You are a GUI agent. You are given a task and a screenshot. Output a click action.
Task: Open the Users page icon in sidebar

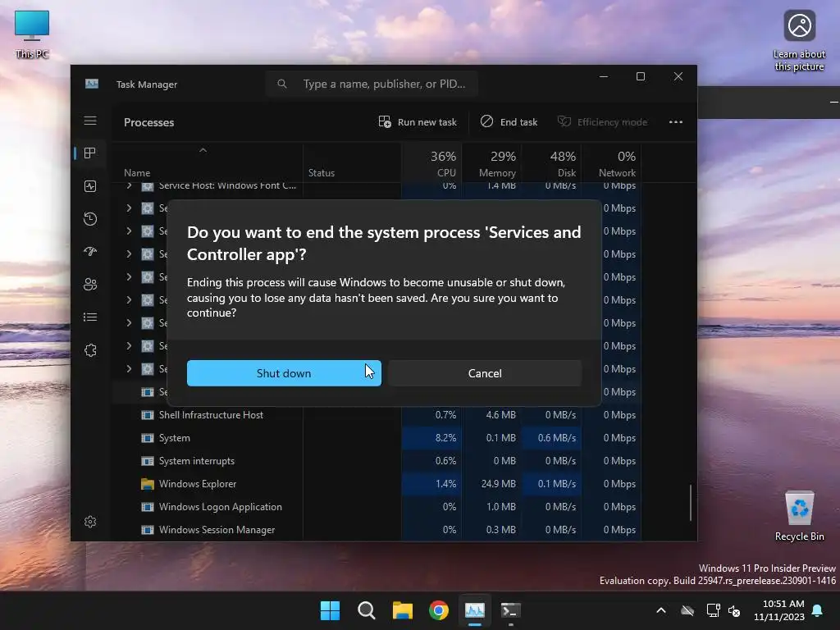(90, 285)
